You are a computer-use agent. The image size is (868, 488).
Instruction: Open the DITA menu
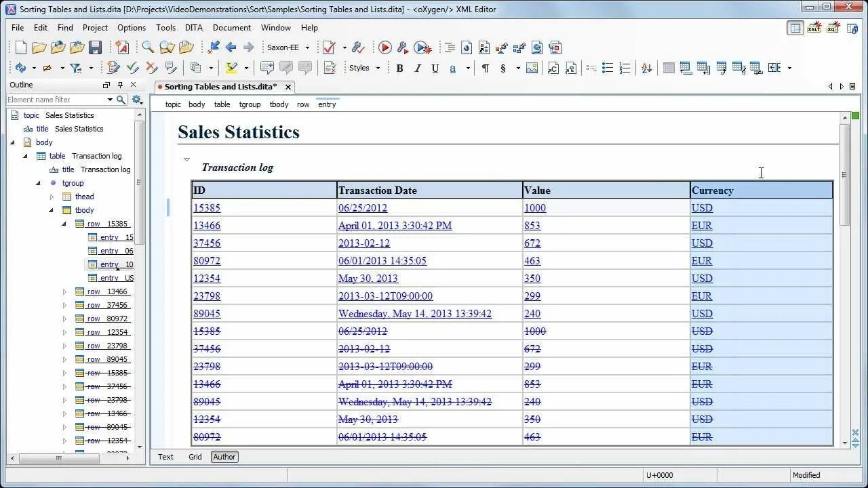pos(194,28)
